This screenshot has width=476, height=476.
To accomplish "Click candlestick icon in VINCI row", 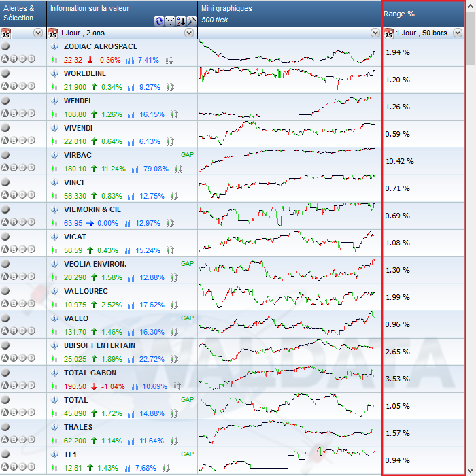I will pyautogui.click(x=54, y=196).
